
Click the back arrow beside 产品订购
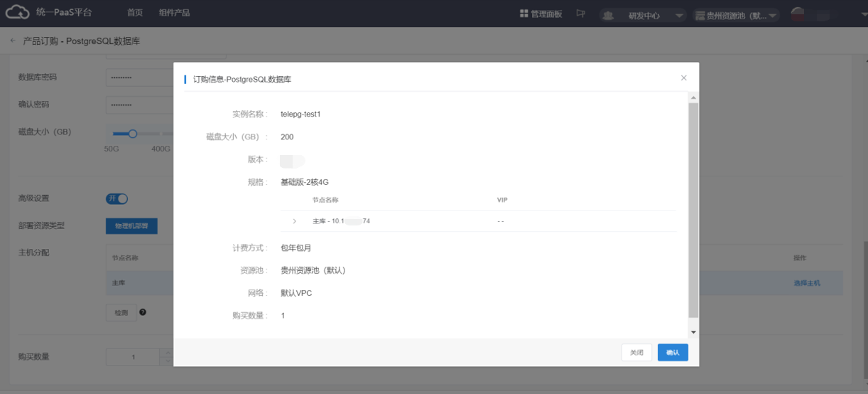pos(12,41)
